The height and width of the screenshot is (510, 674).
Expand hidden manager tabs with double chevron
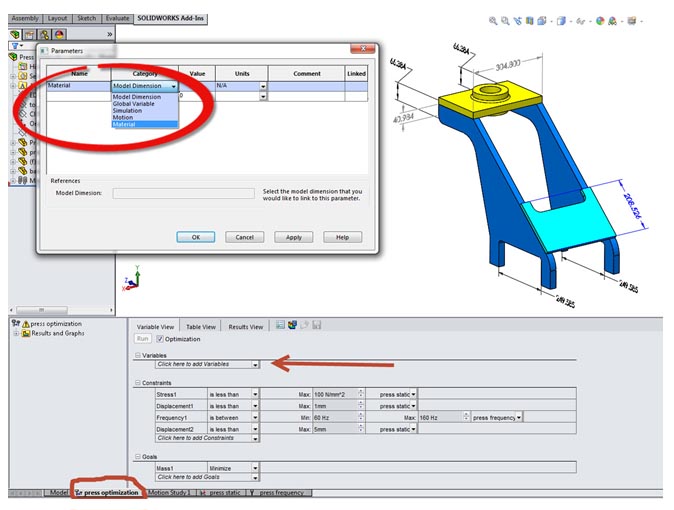point(110,34)
